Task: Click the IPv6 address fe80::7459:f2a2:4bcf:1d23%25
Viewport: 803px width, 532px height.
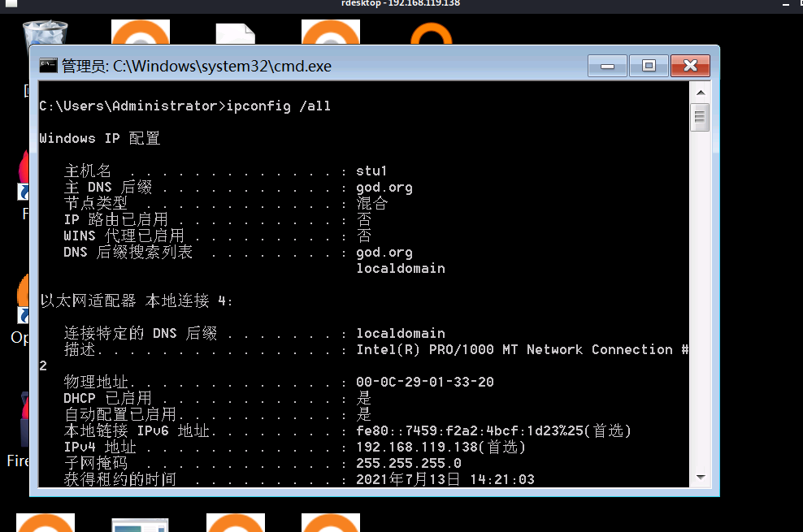Action: pyautogui.click(x=470, y=430)
